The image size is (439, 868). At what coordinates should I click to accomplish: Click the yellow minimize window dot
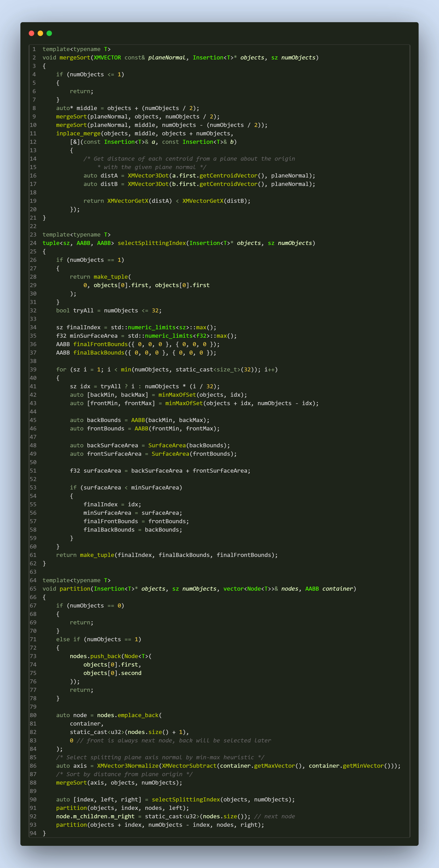[x=40, y=33]
